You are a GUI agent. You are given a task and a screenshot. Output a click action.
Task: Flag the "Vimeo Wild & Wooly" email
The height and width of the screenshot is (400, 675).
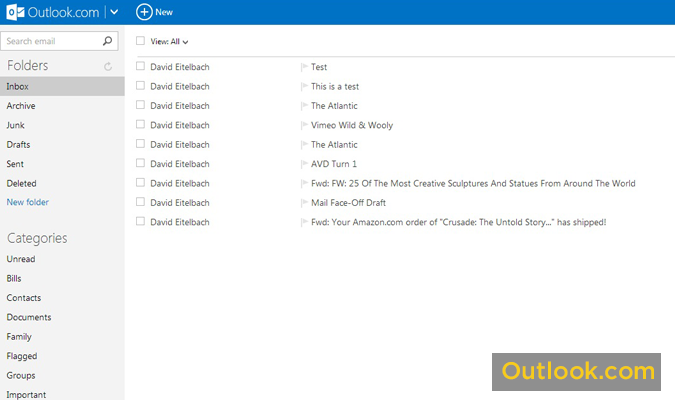click(x=304, y=125)
